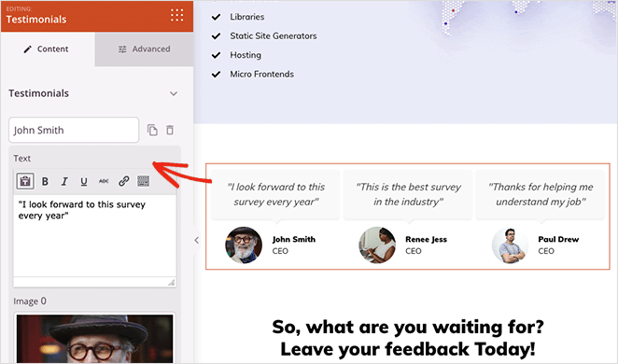Screen dimensions: 618x364
Task: Click Paul Drew's avatar in the preview
Action: click(x=510, y=245)
